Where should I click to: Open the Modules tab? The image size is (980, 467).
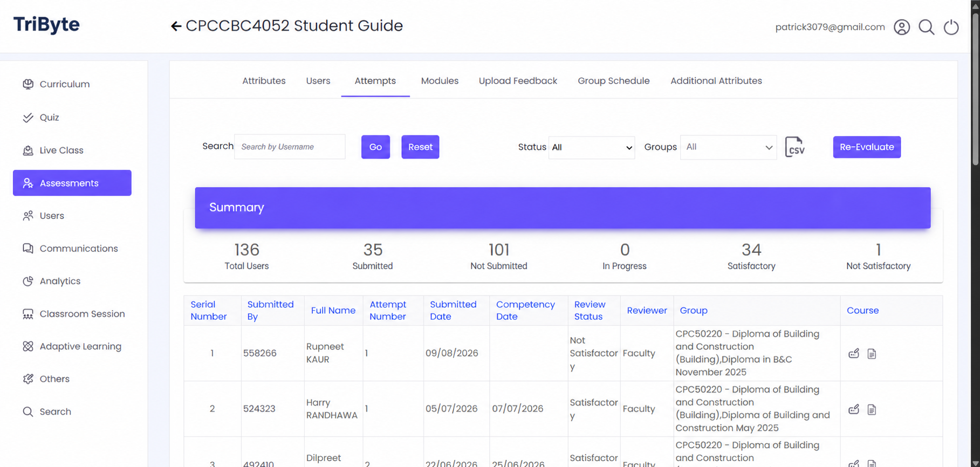pos(440,81)
